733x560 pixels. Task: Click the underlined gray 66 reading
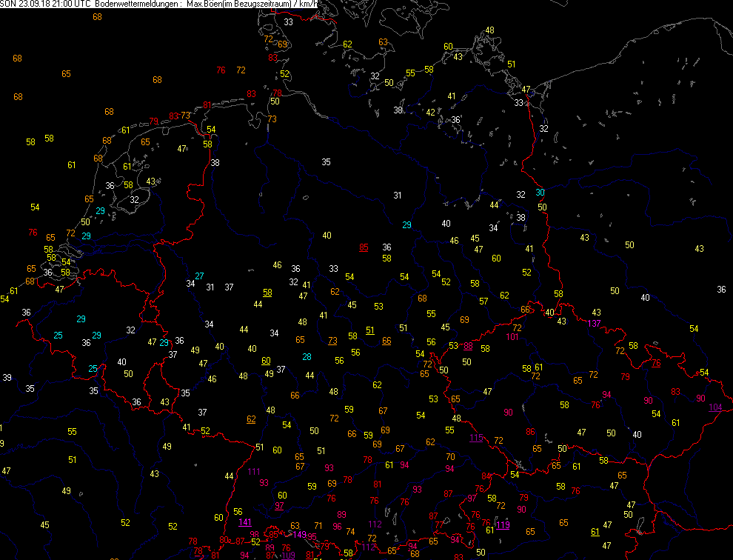(x=386, y=340)
